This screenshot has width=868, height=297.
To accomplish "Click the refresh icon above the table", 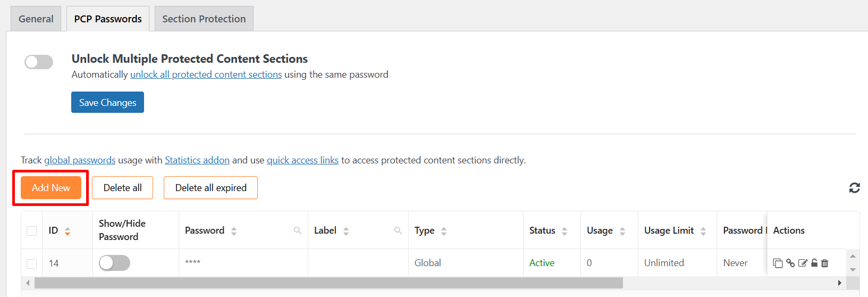I will click(x=854, y=188).
